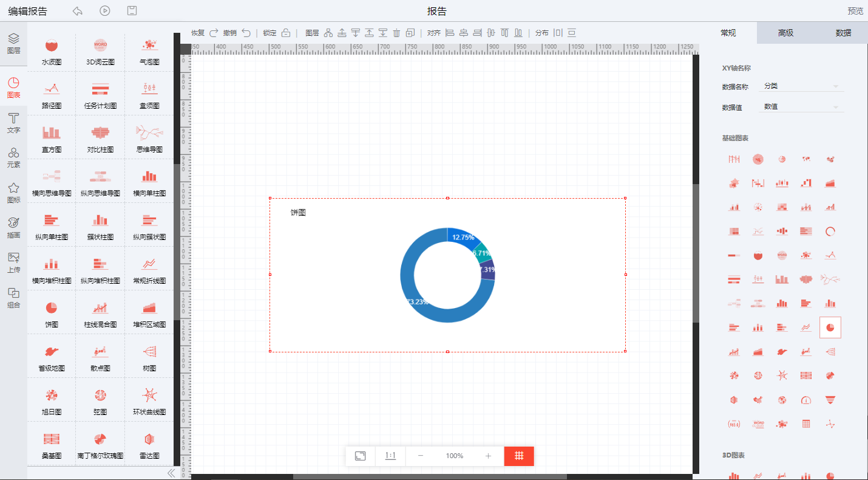
Task: Click the save disk icon in header
Action: pyautogui.click(x=132, y=10)
